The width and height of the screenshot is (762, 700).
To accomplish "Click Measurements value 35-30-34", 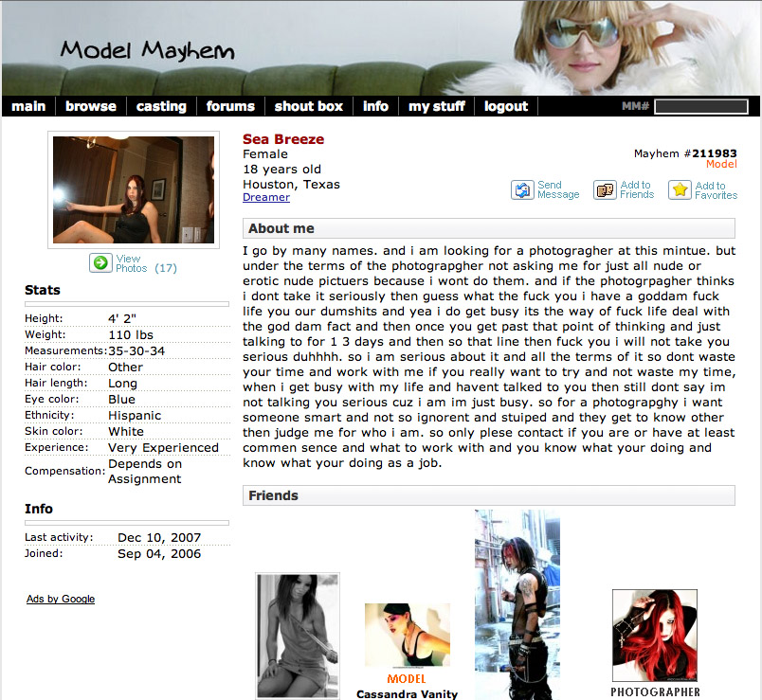I will point(136,350).
